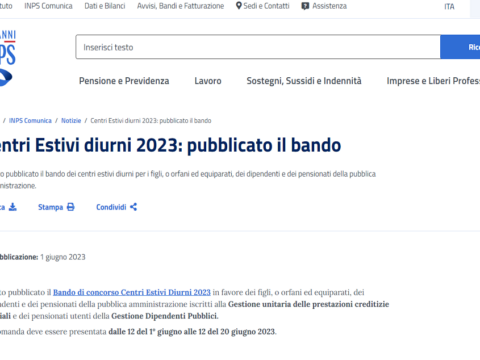Click the blue search button
480x360 pixels.
[x=460, y=47]
